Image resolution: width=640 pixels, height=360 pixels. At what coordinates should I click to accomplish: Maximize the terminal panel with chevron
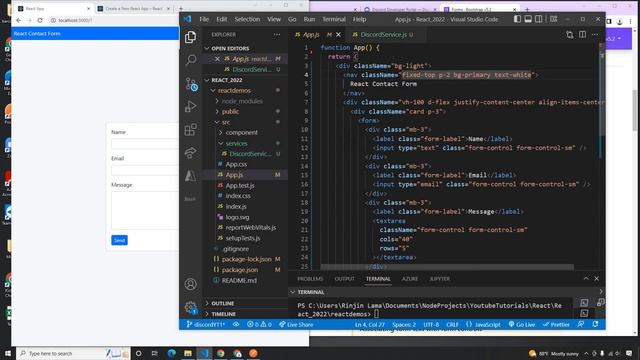(586, 278)
